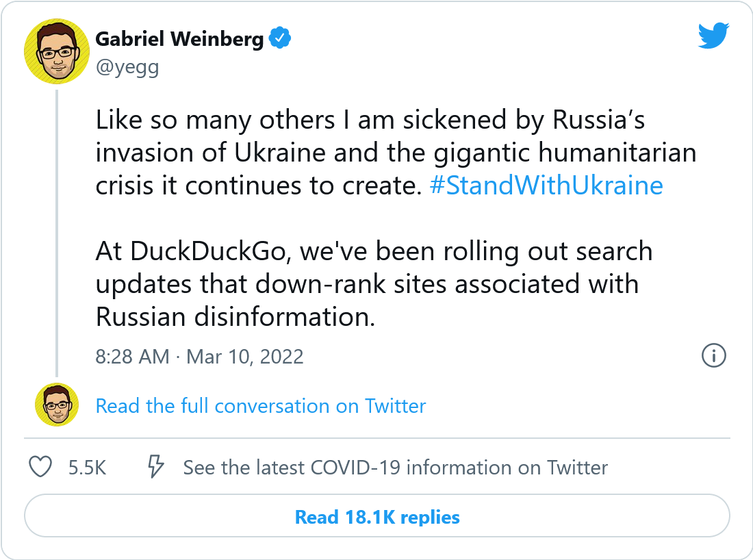Open the @yegg handle link
Viewport: 753px width, 560px height.
pos(127,68)
